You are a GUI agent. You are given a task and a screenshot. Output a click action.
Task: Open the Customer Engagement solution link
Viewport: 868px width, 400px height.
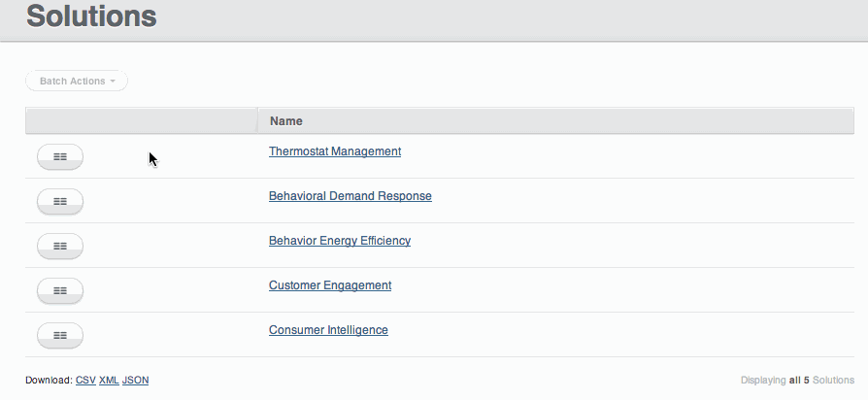pos(330,285)
